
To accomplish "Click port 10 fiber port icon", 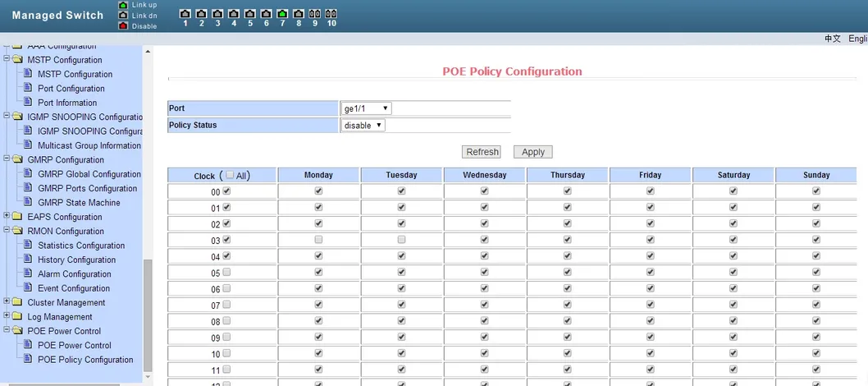I will (331, 13).
